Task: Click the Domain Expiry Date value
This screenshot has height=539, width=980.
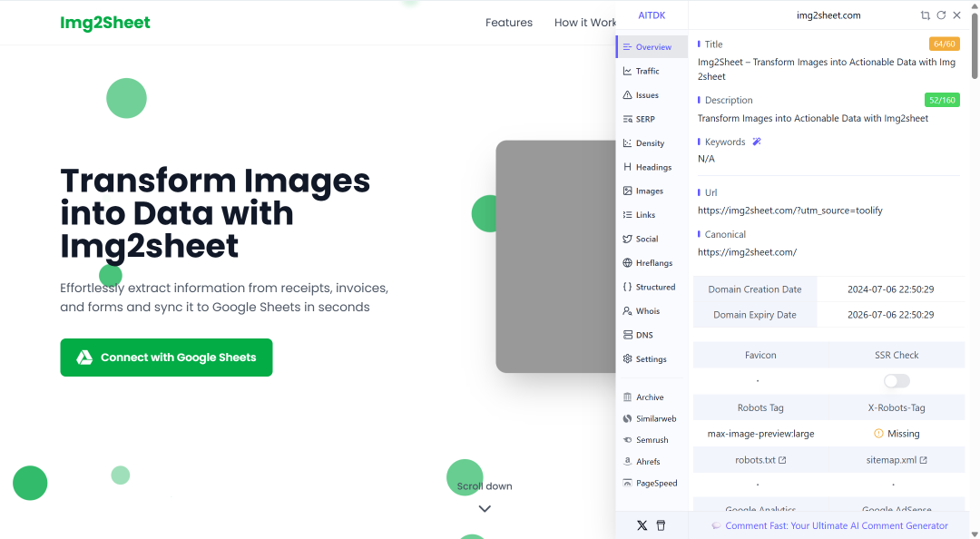Action: (x=891, y=315)
